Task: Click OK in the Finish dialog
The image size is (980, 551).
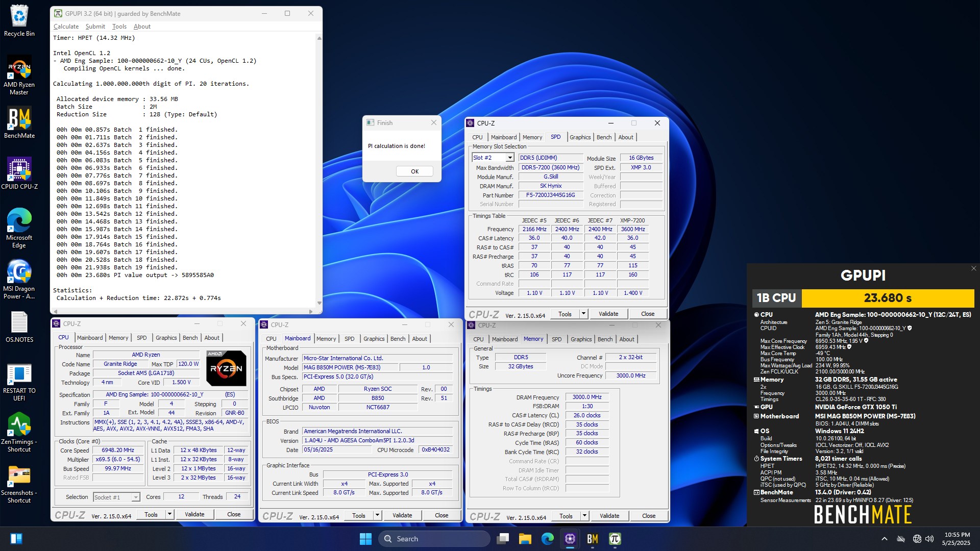Action: [414, 171]
